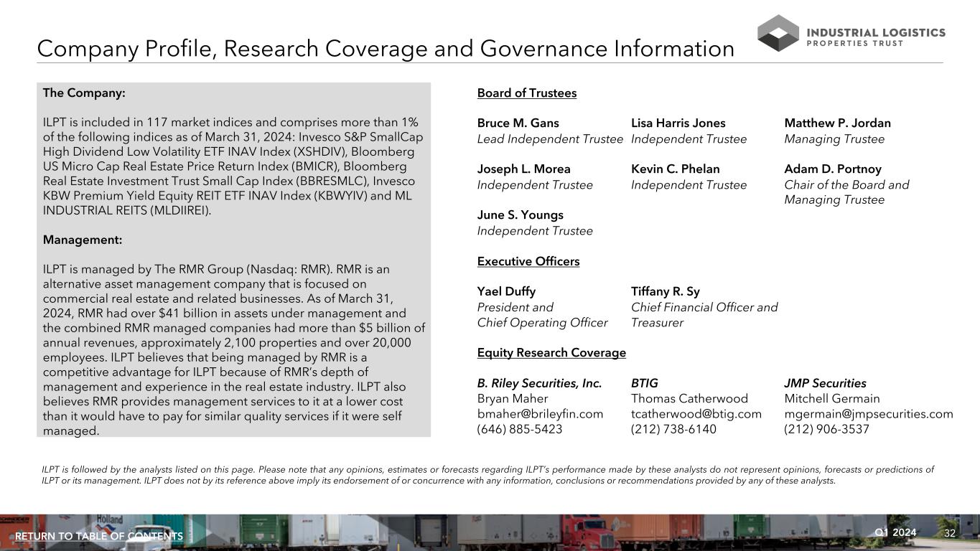The image size is (980, 551).
Task: Select the Equity Research Coverage heading
Action: coord(551,353)
